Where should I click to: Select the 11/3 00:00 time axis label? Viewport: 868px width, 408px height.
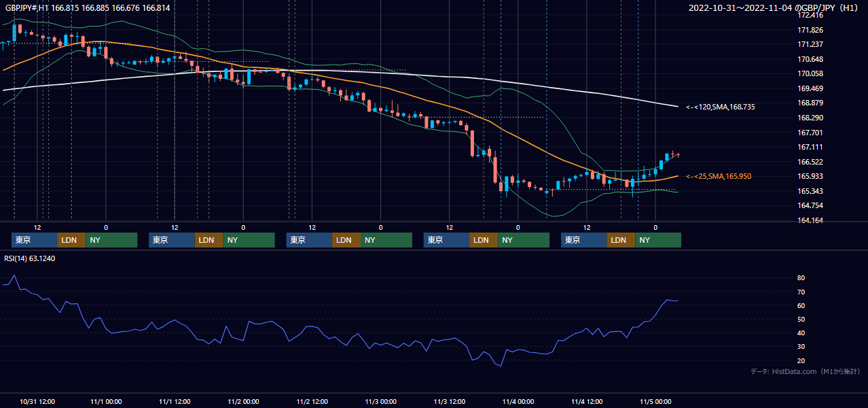coord(380,401)
